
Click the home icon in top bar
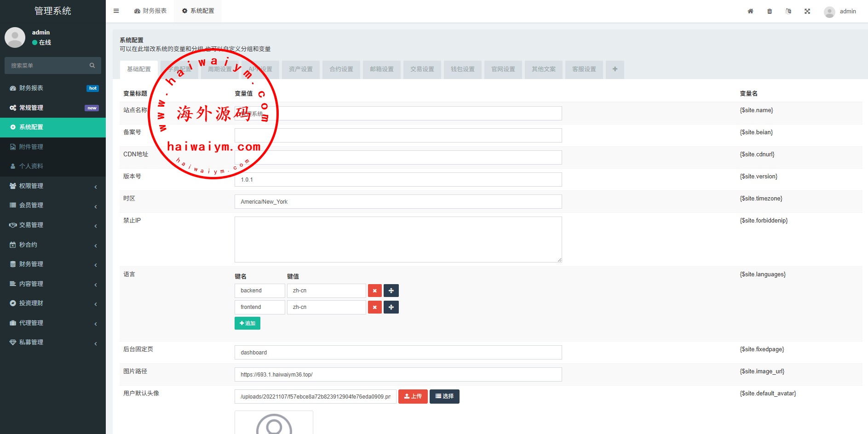tap(750, 11)
